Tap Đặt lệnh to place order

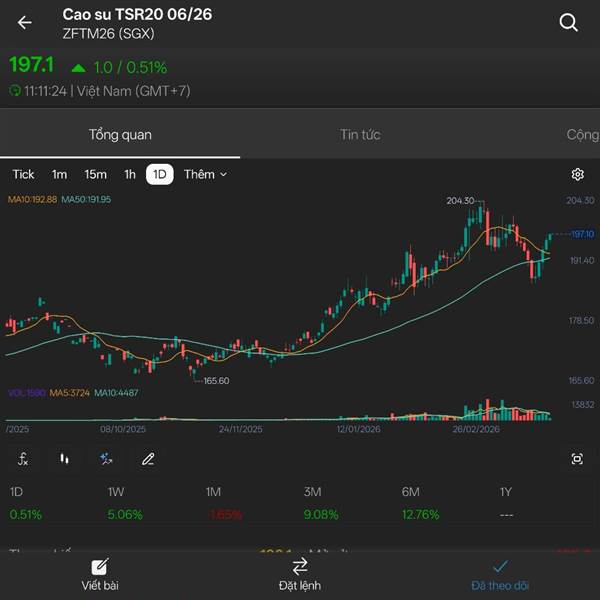[300, 574]
